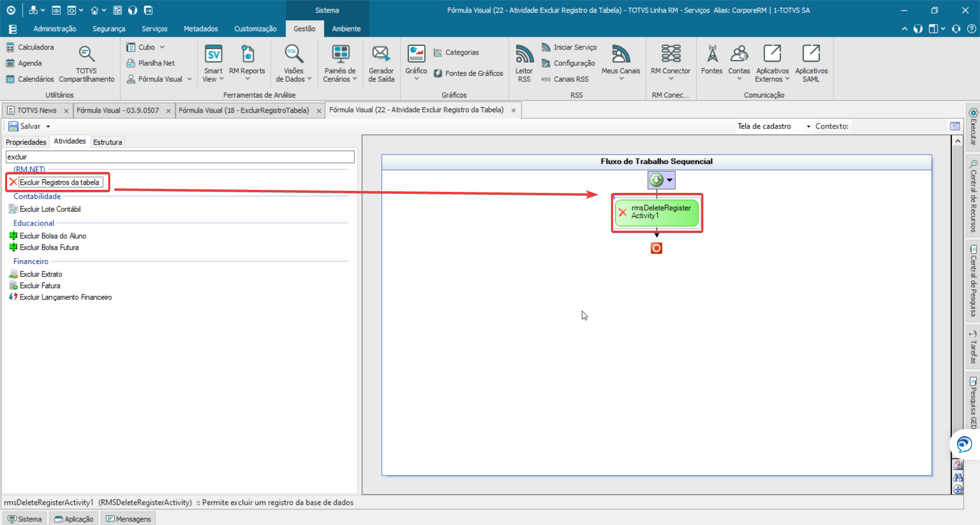Open Aplicativos SAML
Screen dimensions: 980x525
tap(811, 63)
